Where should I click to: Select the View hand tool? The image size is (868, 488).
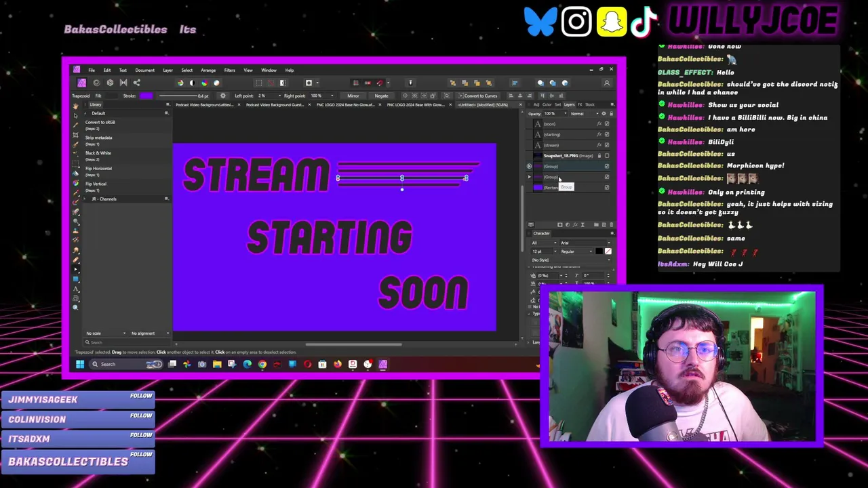pyautogui.click(x=75, y=106)
